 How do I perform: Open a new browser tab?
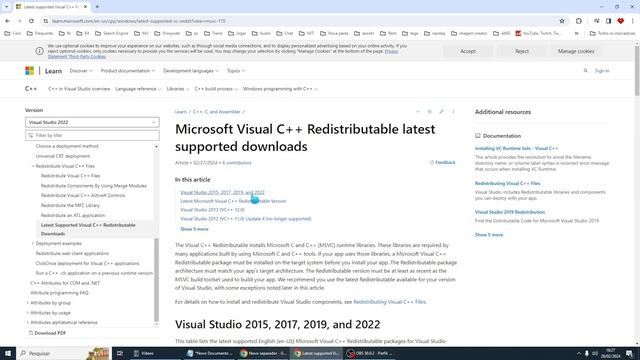[x=97, y=7]
